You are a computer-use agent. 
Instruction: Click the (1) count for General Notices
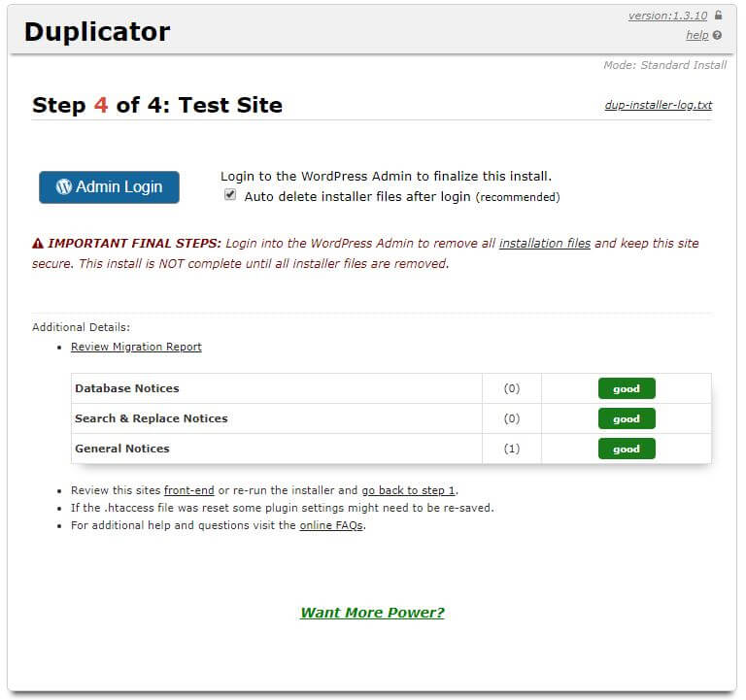pyautogui.click(x=512, y=449)
